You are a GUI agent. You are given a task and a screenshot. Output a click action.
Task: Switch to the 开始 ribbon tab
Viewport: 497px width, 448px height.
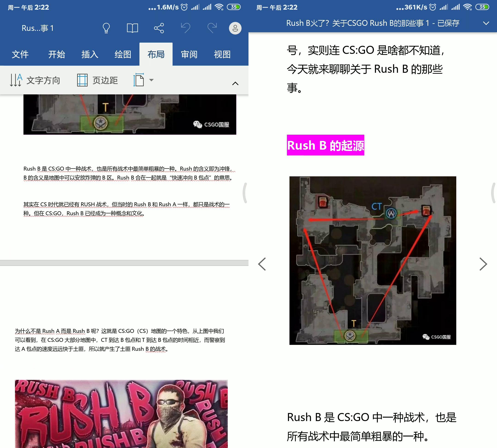click(x=57, y=54)
